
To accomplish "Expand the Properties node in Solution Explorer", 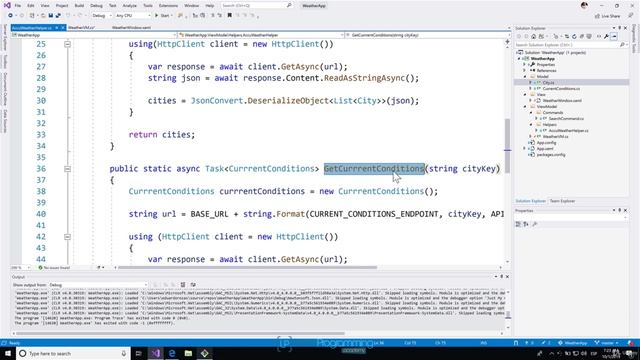I will click(x=525, y=64).
